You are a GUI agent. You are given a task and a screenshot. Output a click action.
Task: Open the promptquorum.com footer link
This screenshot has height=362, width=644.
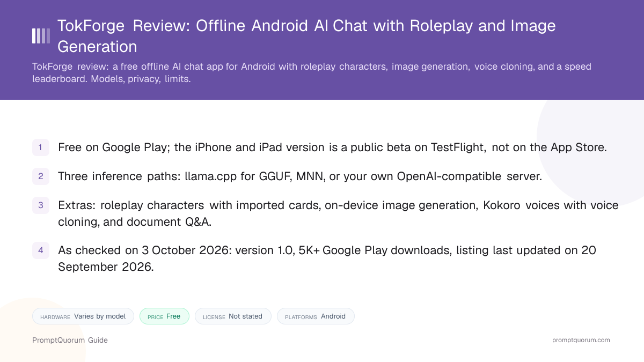click(581, 340)
